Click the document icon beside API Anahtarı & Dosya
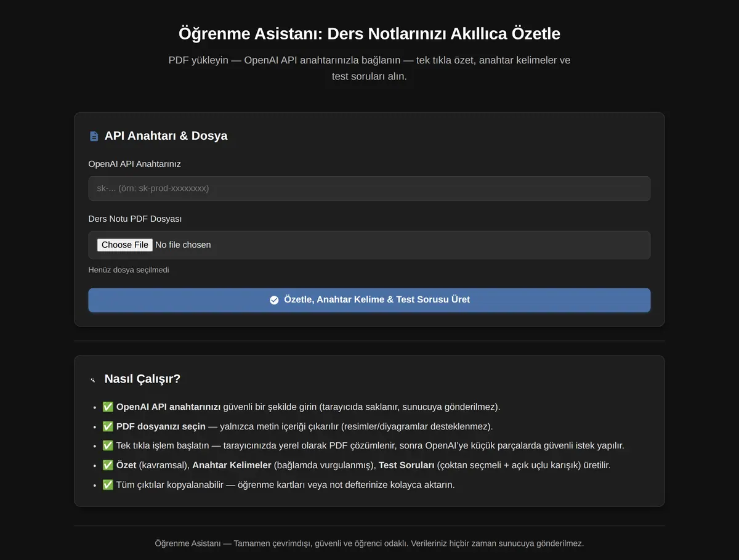This screenshot has height=560, width=739. pos(94,136)
